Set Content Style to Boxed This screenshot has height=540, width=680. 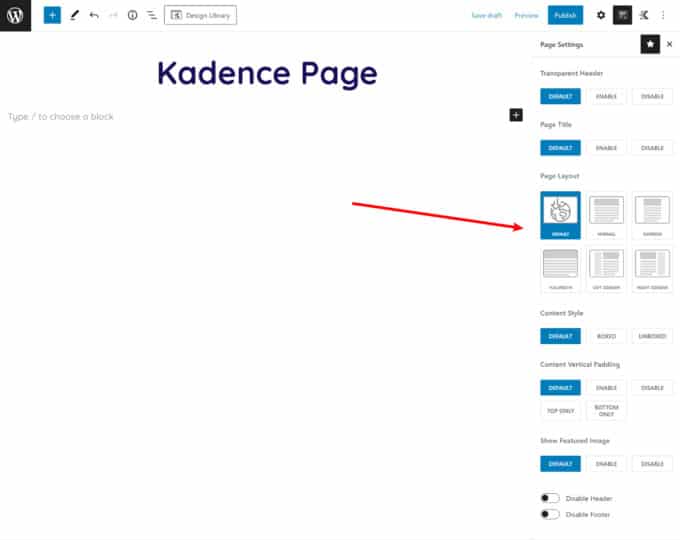(606, 336)
